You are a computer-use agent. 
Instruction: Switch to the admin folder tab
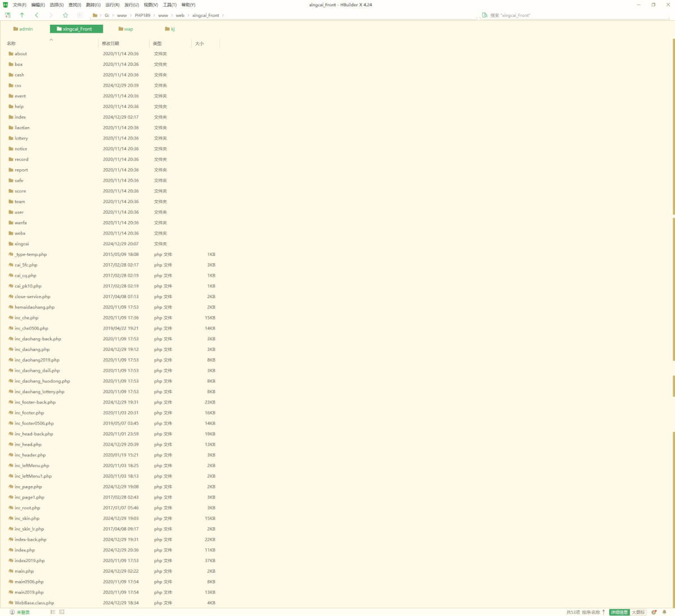pos(23,29)
